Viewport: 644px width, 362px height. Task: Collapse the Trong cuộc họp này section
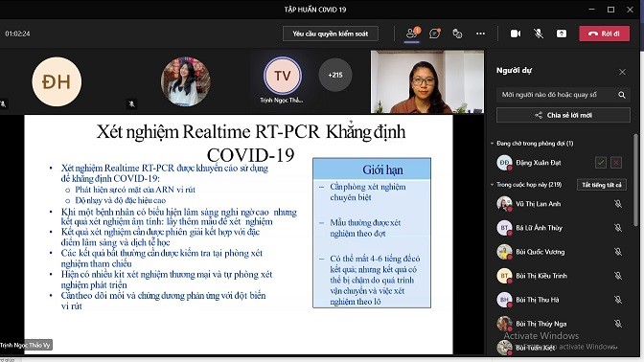(492, 185)
